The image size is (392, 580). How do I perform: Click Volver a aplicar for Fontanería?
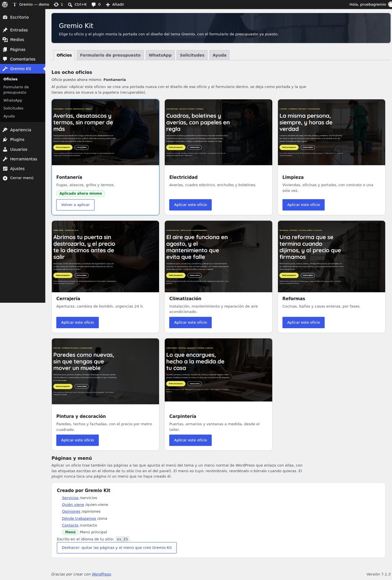(75, 205)
